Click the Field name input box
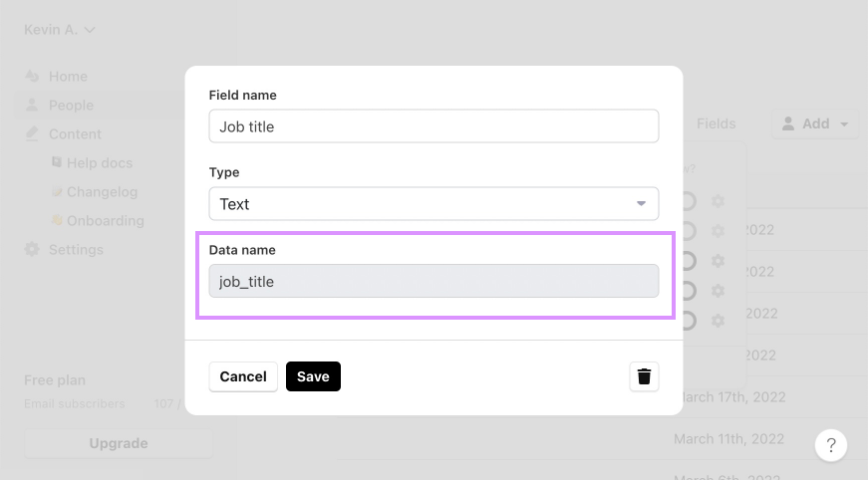The image size is (868, 480). click(x=434, y=126)
